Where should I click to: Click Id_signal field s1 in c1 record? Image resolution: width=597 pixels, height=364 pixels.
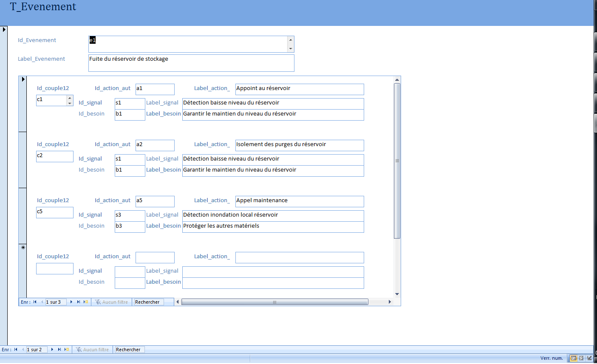(x=130, y=104)
